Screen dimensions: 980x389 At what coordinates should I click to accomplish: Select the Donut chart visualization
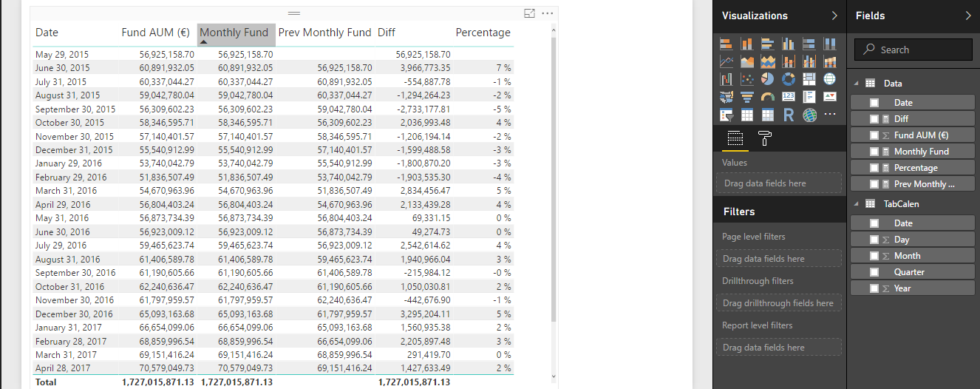click(789, 79)
